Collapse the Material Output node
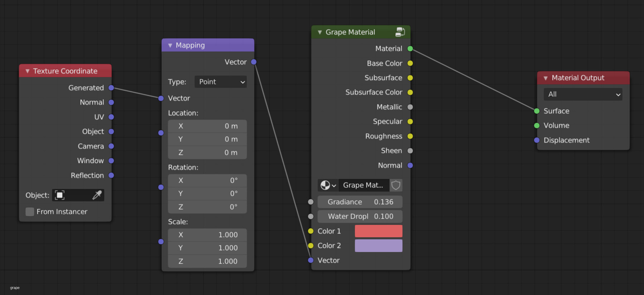This screenshot has width=644, height=295. [546, 78]
